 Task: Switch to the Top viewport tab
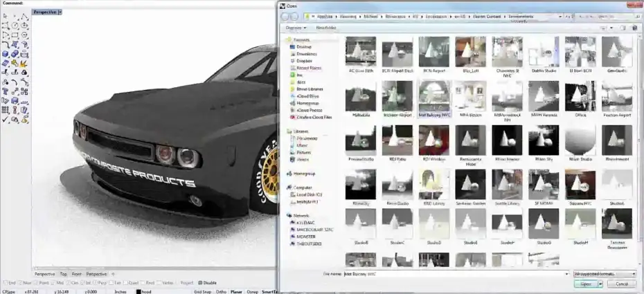click(63, 275)
